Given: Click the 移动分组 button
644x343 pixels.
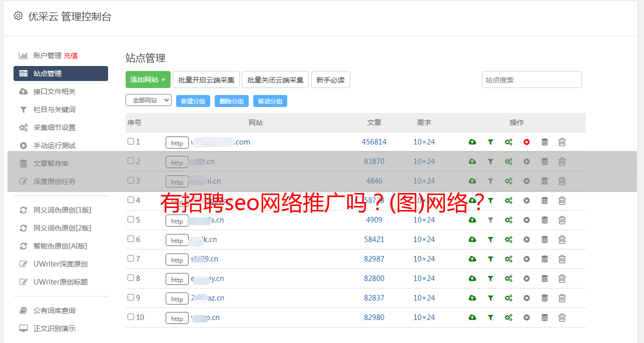Looking at the screenshot, I should pos(270,101).
